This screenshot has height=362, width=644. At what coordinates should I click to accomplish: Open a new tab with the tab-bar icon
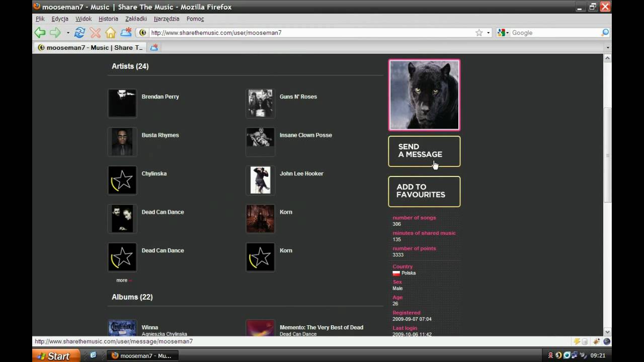coord(154,47)
